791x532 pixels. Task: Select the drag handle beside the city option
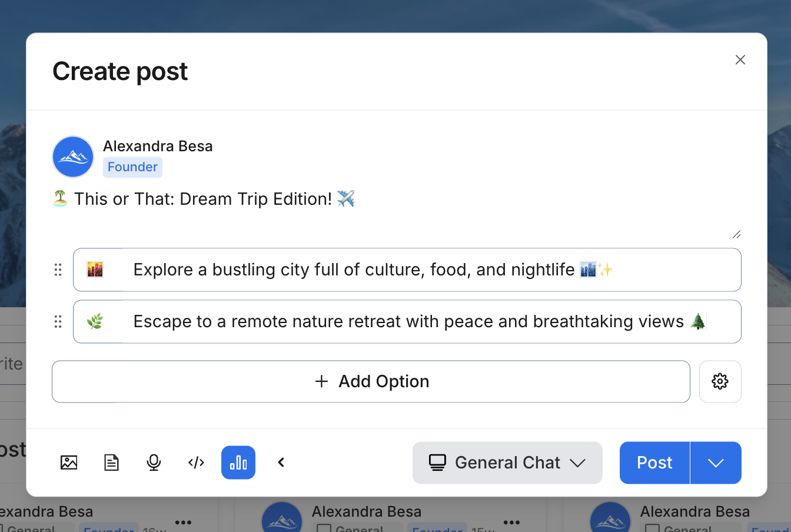click(x=58, y=270)
